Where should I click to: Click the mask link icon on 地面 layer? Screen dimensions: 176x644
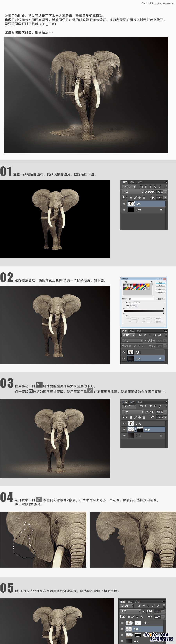tap(136, 430)
